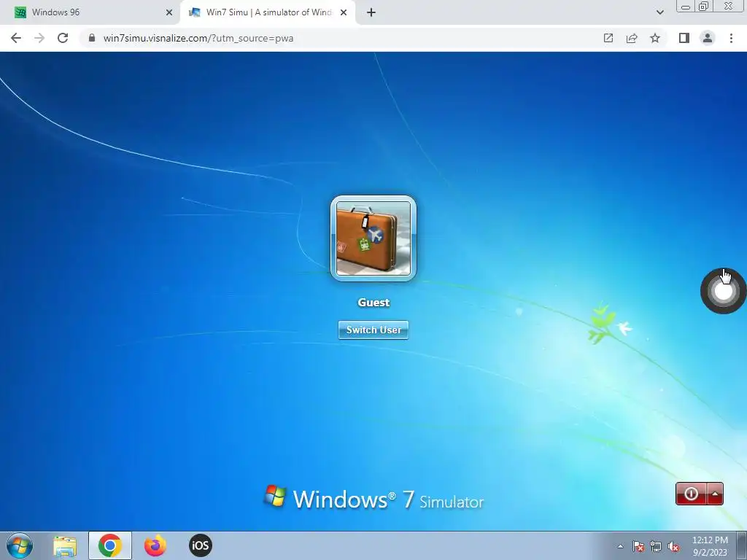The height and width of the screenshot is (560, 747).
Task: Bookmark this page with star icon
Action: click(655, 38)
